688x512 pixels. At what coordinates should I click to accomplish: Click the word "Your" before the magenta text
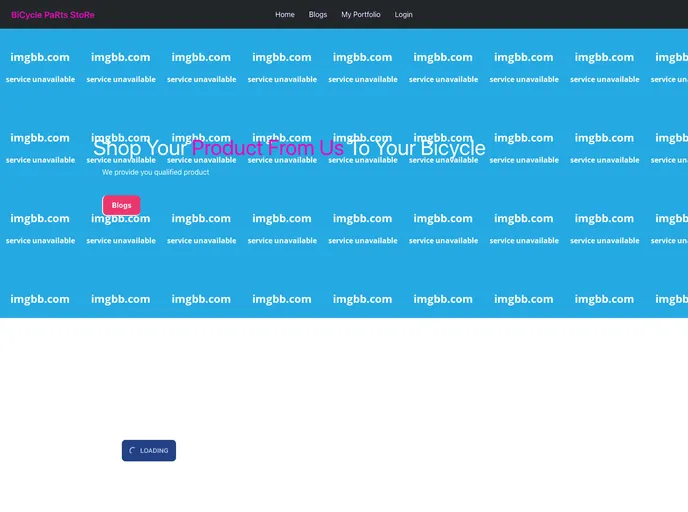(x=166, y=149)
